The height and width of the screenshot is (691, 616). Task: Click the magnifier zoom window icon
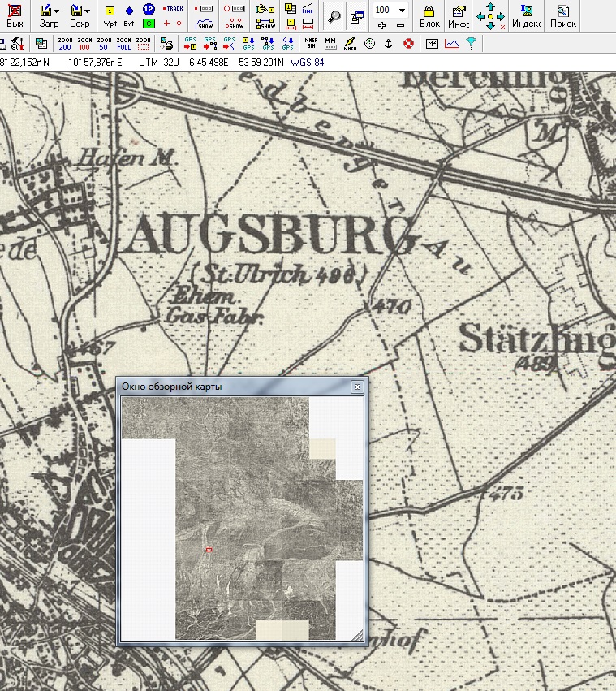(334, 15)
